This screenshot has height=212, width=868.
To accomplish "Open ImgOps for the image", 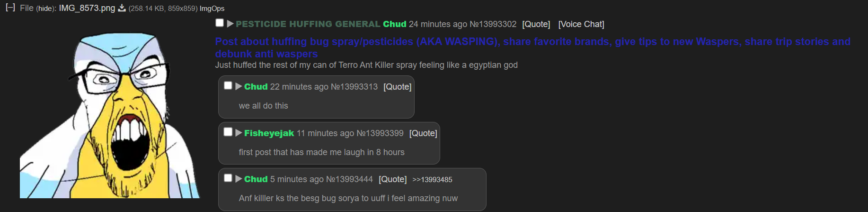I will click(212, 9).
